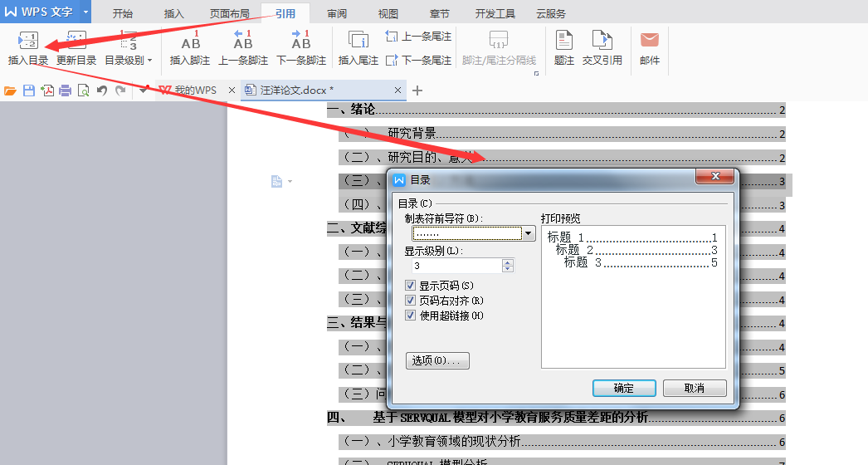
Task: Toggle the 页码右对齐 checkbox
Action: pos(410,301)
